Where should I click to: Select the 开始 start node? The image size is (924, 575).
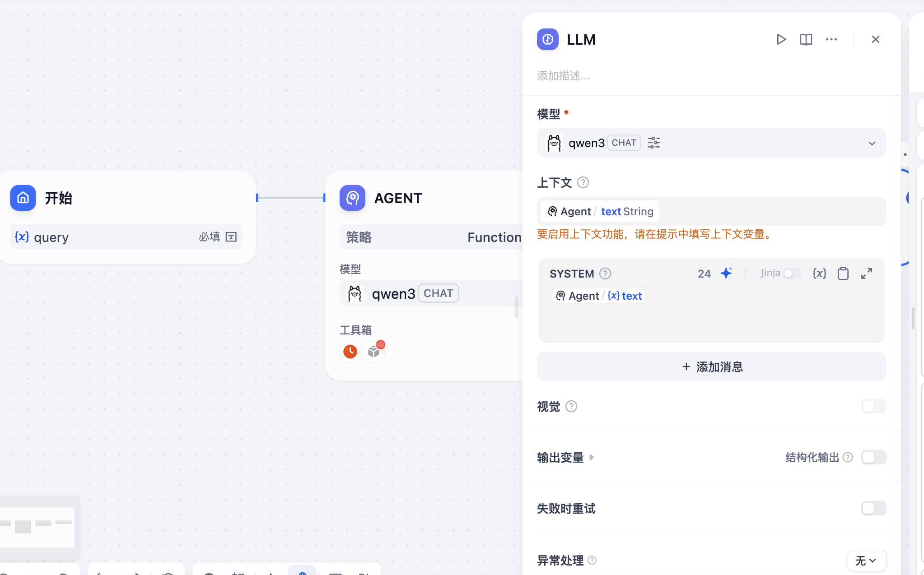(x=59, y=198)
